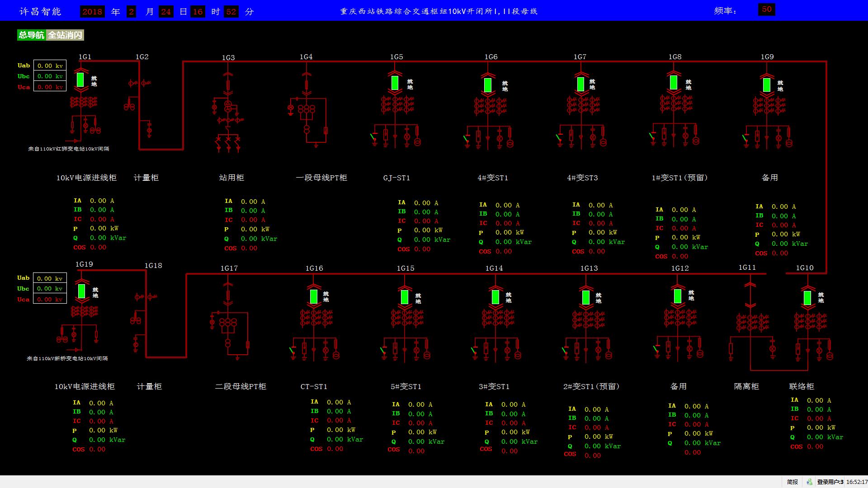Screen dimensions: 868x488
Task: Open the 总导航 navigation tab
Action: [x=31, y=35]
